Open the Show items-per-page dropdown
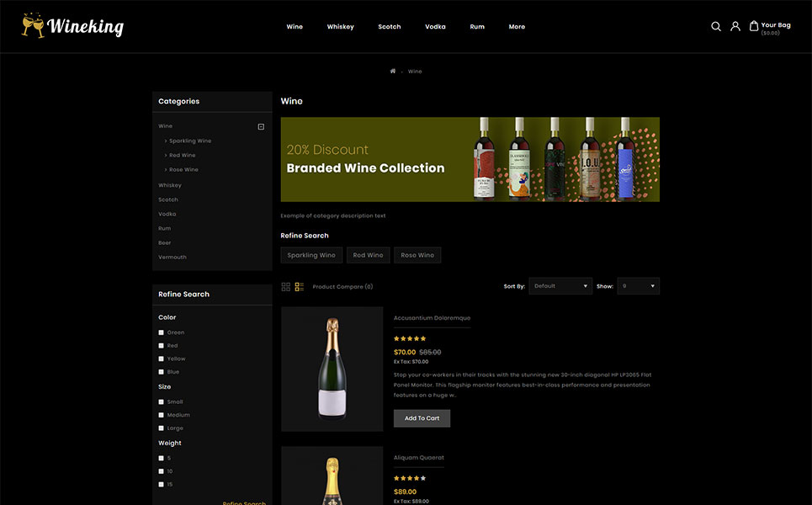The width and height of the screenshot is (812, 505). click(638, 286)
